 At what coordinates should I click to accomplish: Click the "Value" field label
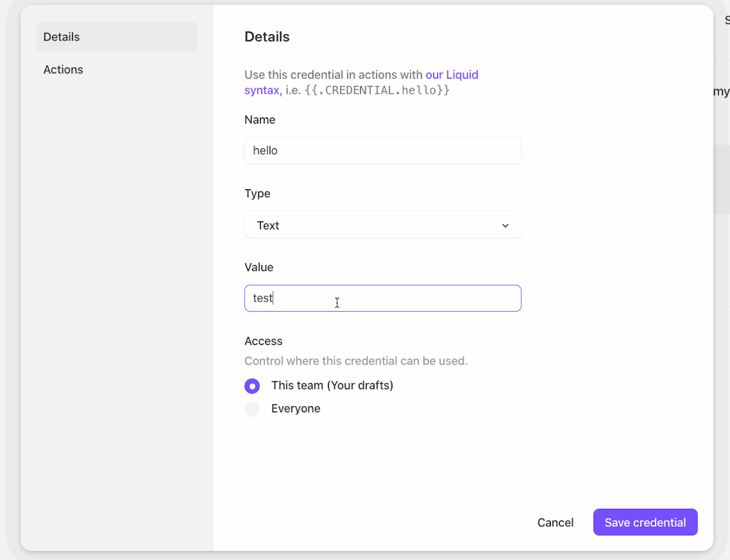tap(259, 267)
